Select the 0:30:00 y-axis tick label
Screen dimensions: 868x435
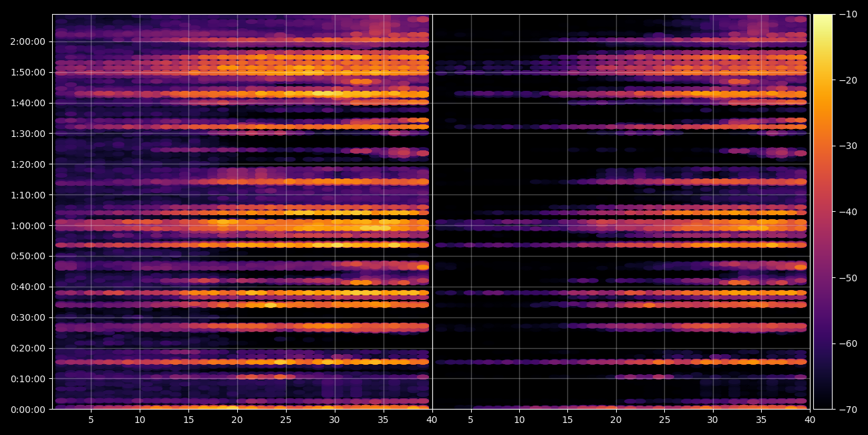tap(28, 317)
